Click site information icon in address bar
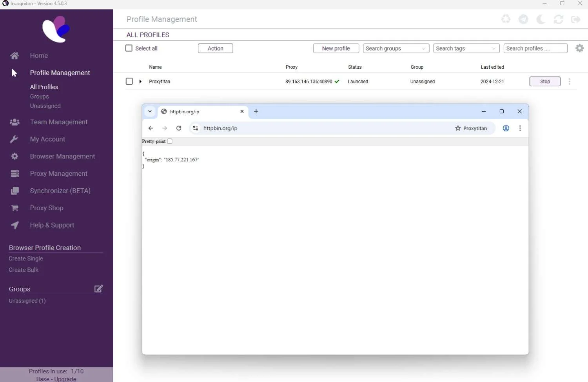 196,128
